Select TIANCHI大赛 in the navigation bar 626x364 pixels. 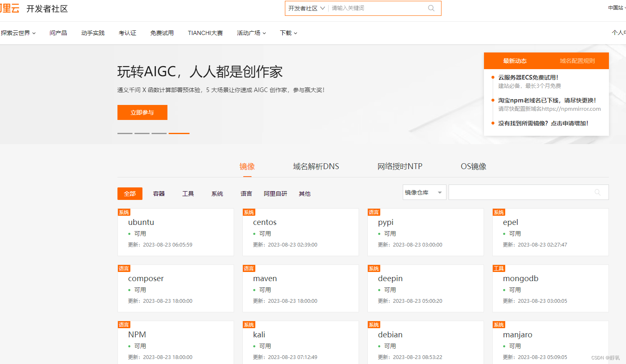(205, 33)
